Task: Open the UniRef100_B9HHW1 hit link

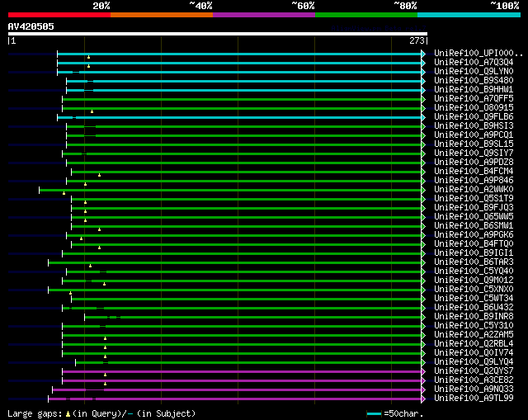Action: [x=473, y=89]
